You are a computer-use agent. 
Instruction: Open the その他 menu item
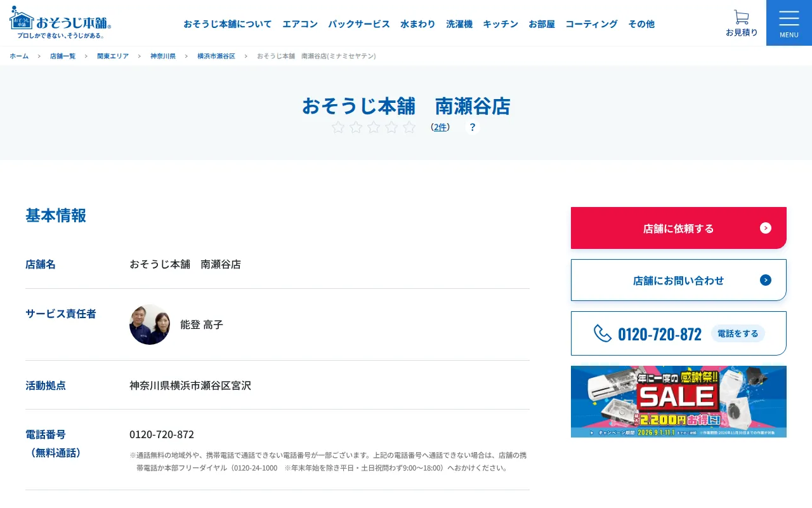pyautogui.click(x=641, y=23)
